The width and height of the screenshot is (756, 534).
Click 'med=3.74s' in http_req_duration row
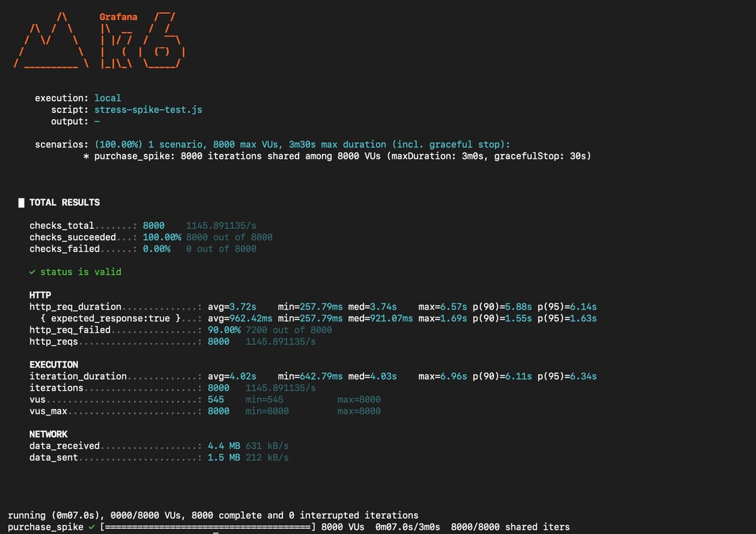[x=372, y=306]
